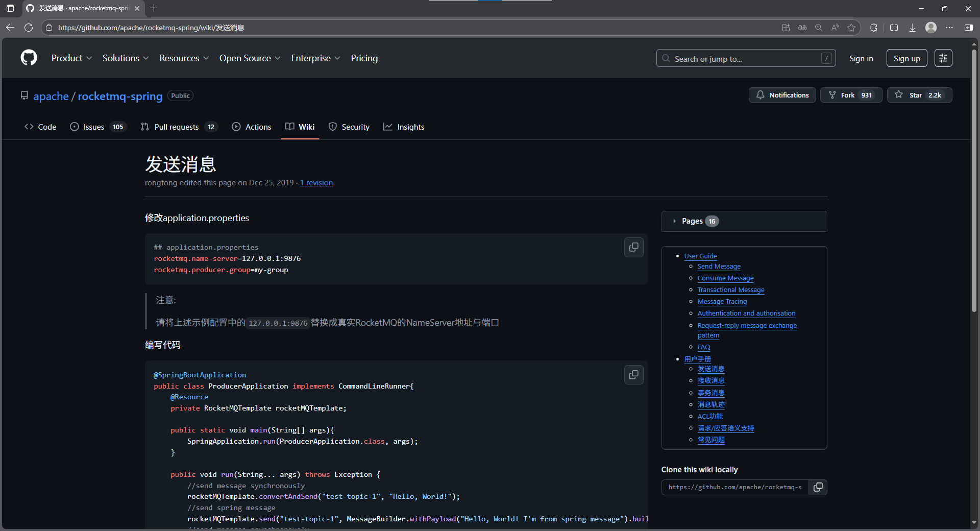Open browser Downloads
This screenshot has height=531, width=980.
pos(913,28)
